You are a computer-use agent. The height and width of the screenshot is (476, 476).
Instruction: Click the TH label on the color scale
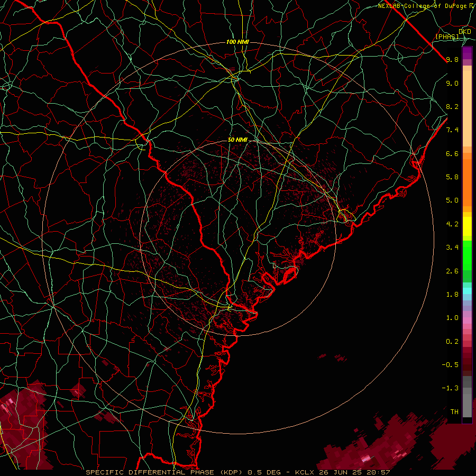tap(454, 411)
